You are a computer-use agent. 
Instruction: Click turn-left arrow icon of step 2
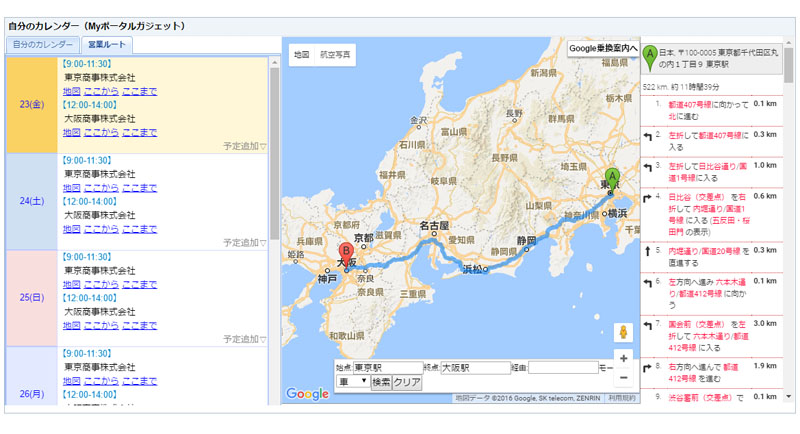click(x=647, y=136)
